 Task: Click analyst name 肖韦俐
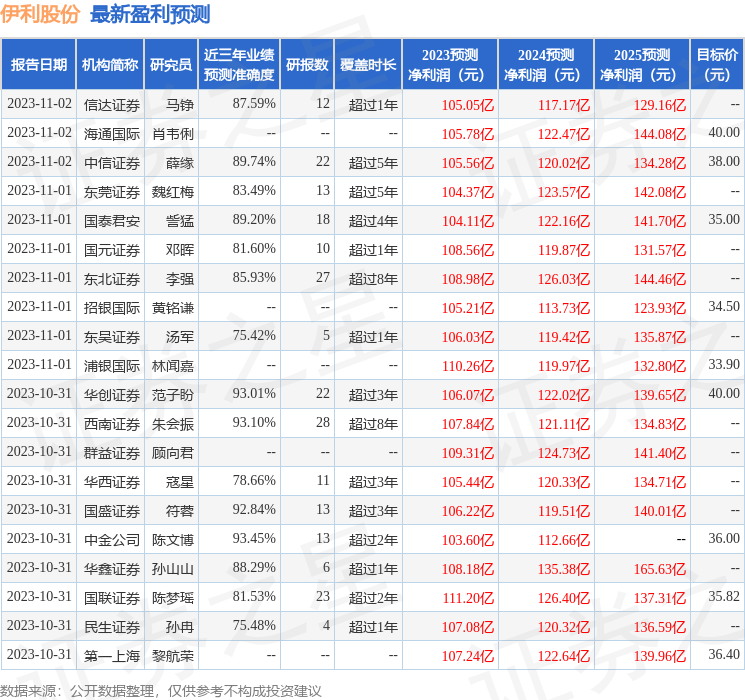(173, 134)
